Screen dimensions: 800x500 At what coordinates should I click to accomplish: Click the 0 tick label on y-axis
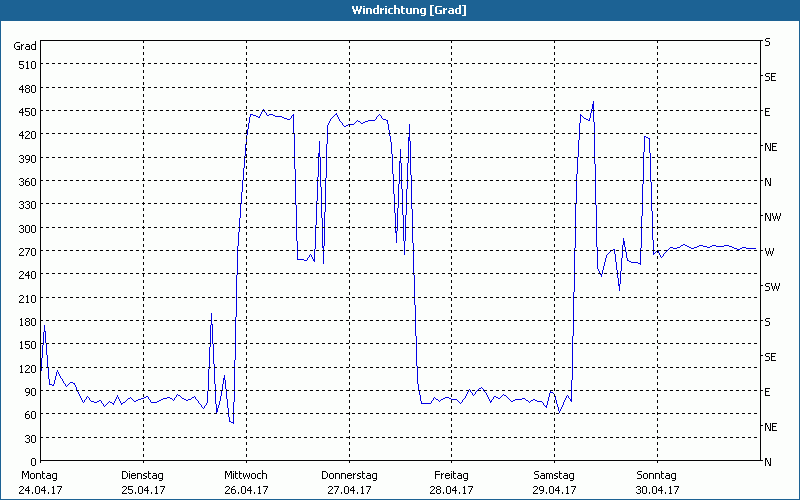[x=32, y=462]
